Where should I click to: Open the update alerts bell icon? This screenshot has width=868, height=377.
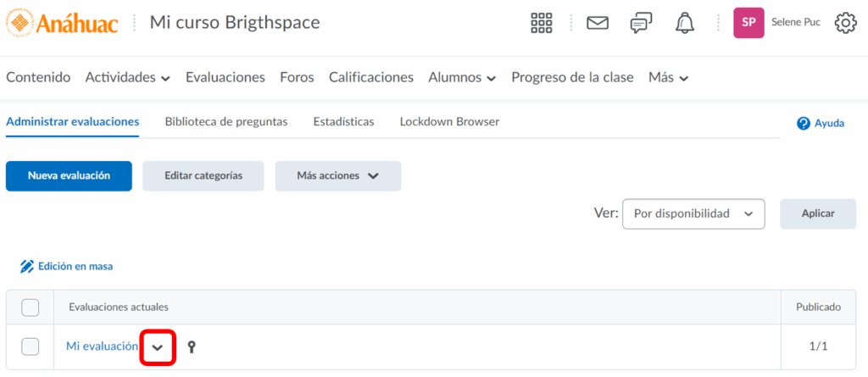[685, 23]
